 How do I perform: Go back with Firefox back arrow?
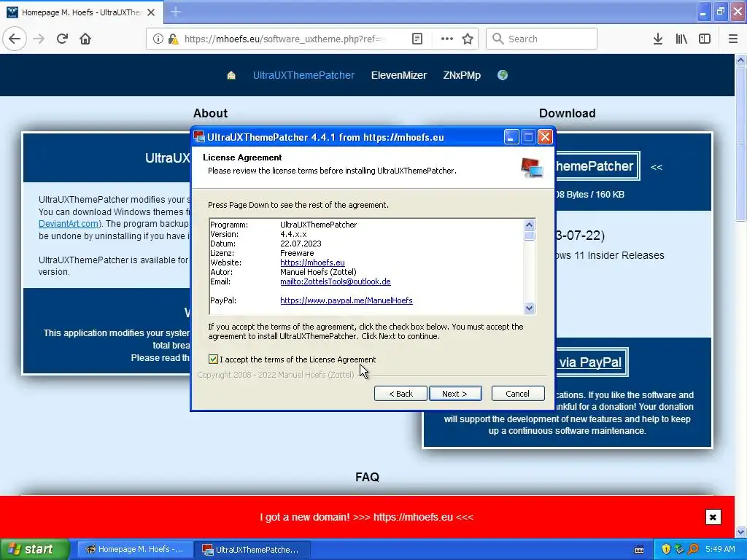(15, 39)
